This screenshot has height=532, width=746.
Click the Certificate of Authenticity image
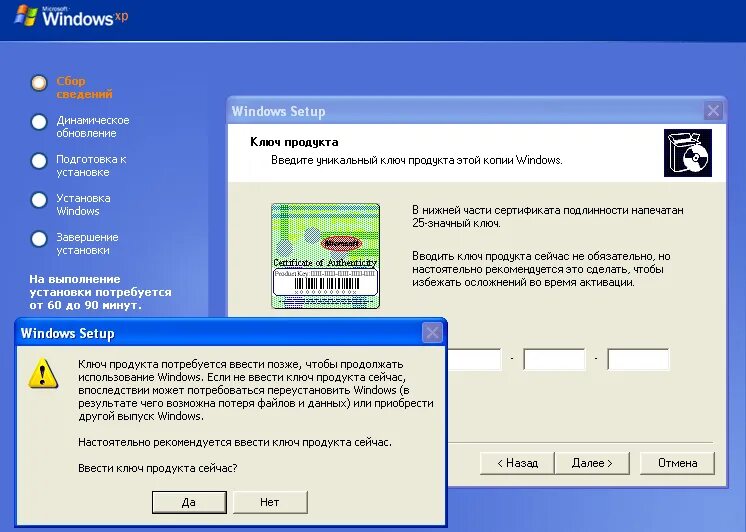click(x=325, y=256)
